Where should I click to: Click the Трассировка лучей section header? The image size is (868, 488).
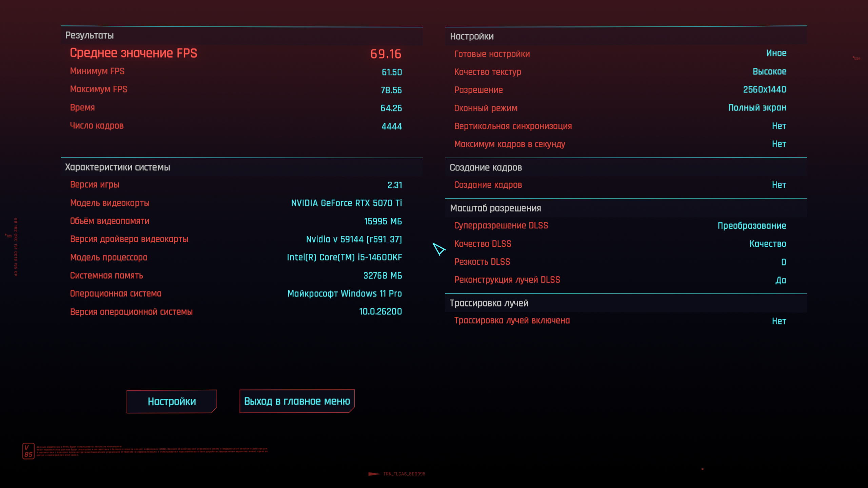[489, 303]
